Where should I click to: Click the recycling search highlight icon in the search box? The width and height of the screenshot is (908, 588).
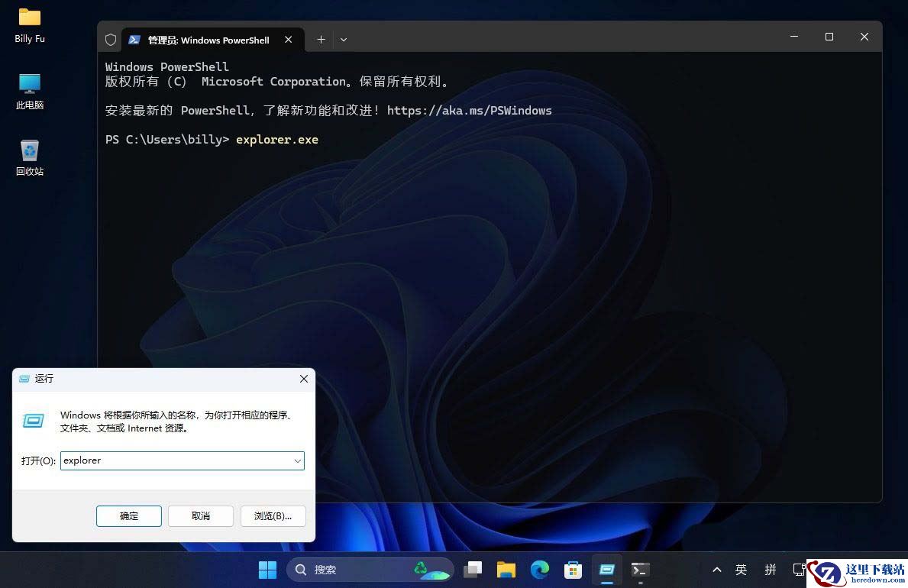(x=431, y=570)
